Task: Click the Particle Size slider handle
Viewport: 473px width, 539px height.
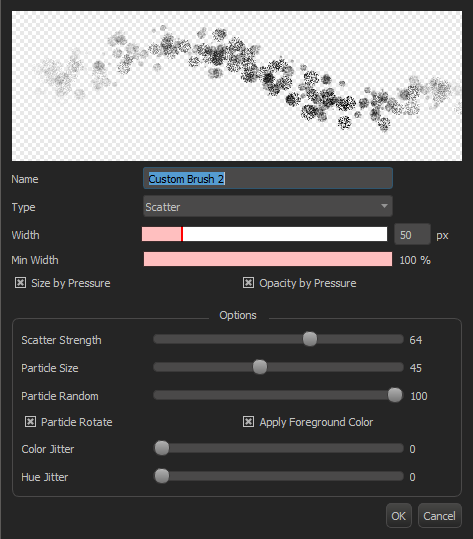Action: (260, 367)
